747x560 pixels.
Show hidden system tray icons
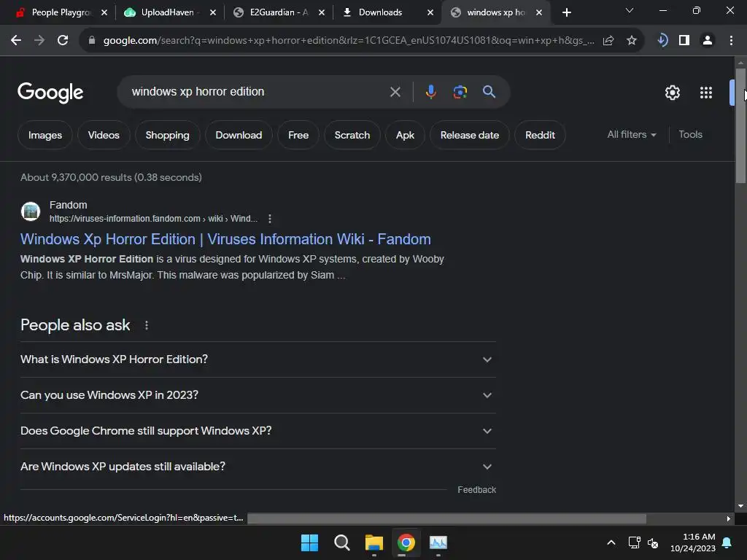611,542
